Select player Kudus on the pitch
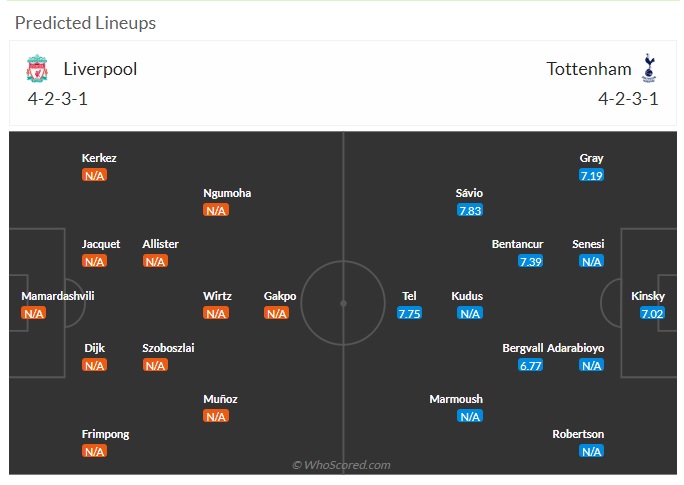 point(467,296)
